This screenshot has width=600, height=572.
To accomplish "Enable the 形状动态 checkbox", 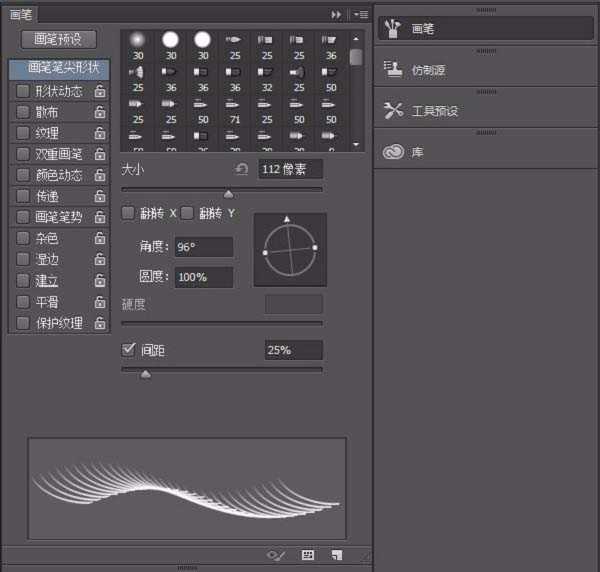I will click(23, 92).
